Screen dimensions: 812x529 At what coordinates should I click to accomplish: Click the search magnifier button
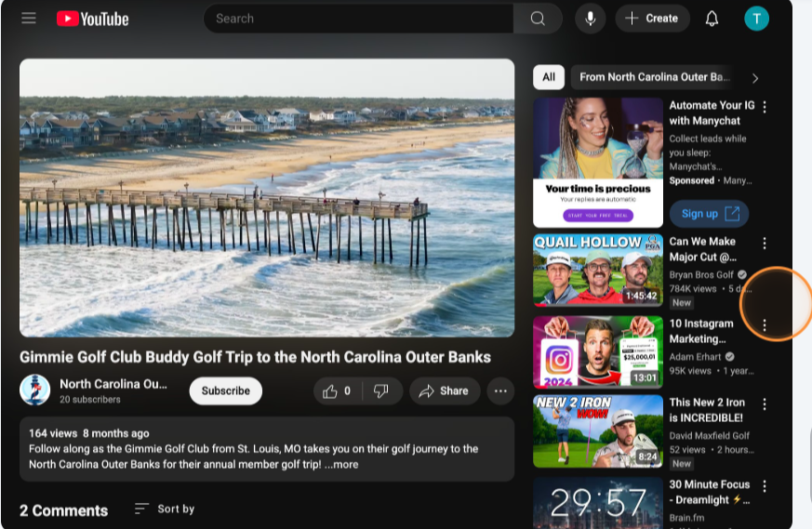[538, 19]
